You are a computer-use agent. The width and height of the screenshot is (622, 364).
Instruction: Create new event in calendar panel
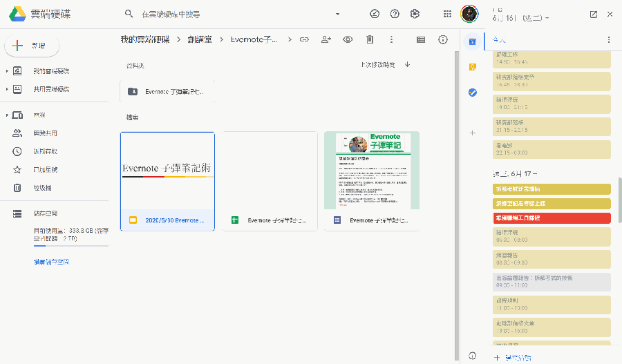click(x=513, y=358)
